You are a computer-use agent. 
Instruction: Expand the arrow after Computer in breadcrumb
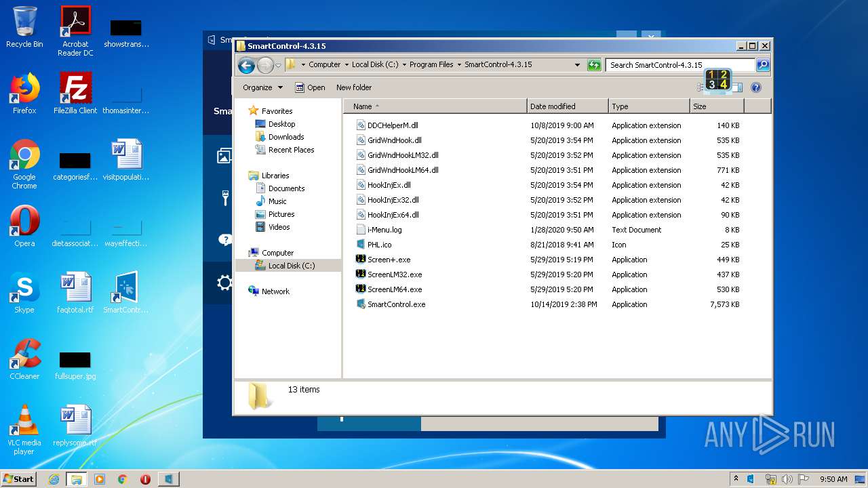point(346,65)
